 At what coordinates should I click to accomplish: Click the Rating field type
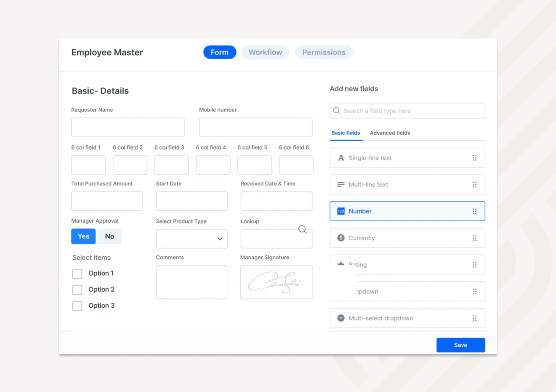click(x=407, y=265)
